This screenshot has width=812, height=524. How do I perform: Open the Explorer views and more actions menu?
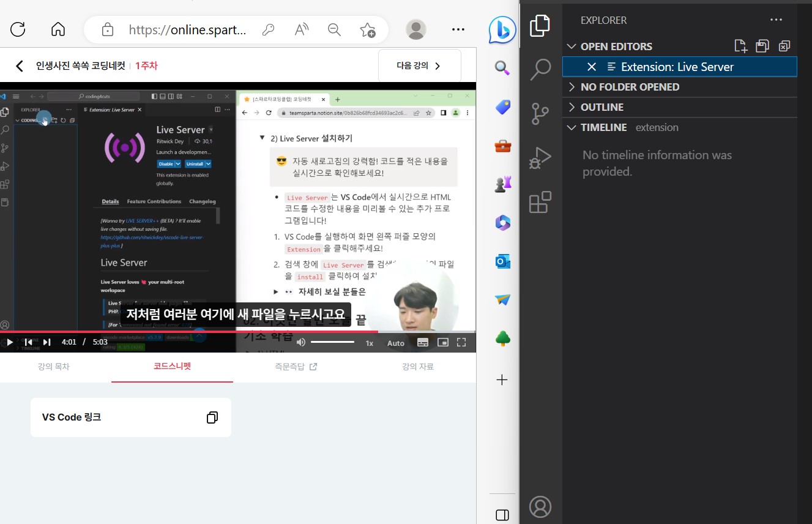(x=777, y=20)
